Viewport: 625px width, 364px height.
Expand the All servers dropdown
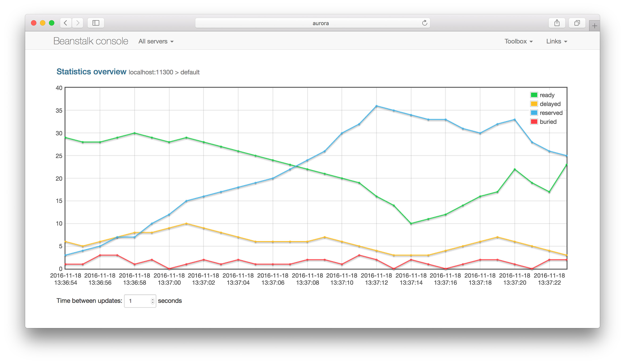(156, 41)
